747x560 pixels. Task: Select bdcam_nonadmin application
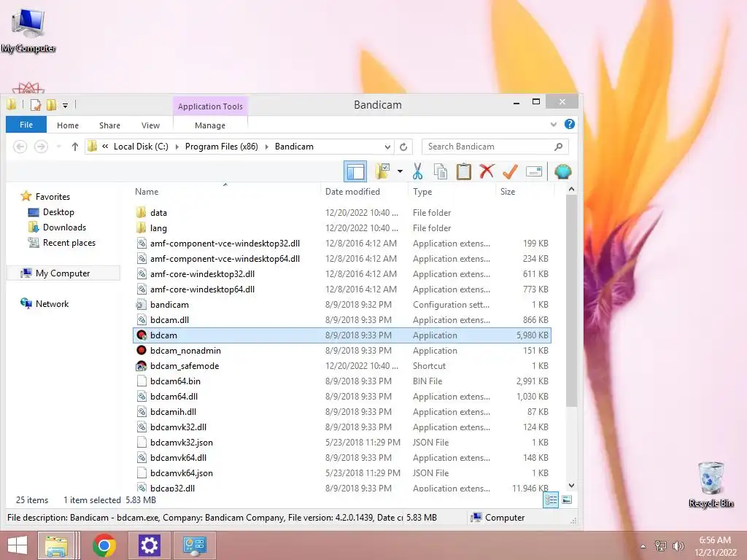coord(185,351)
